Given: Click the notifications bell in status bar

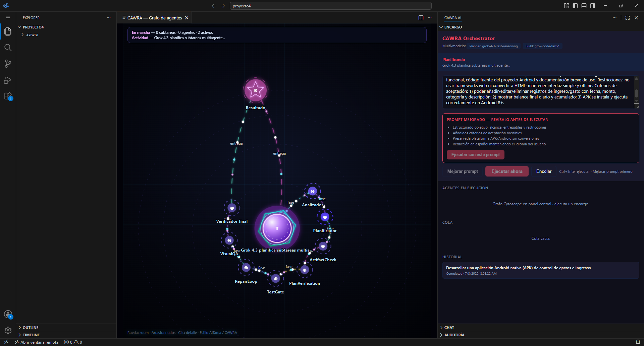Looking at the screenshot, I should point(638,342).
